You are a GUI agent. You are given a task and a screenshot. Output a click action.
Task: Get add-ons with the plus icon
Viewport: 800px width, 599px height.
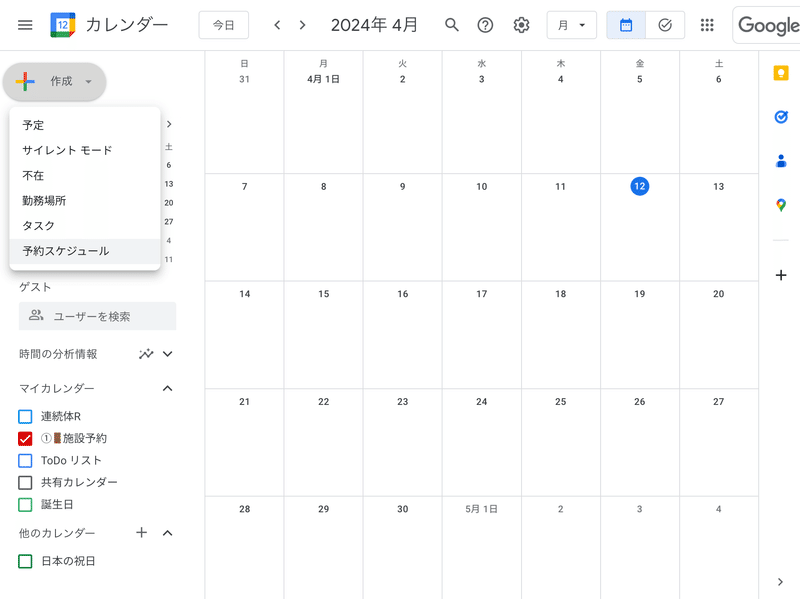pyautogui.click(x=781, y=276)
